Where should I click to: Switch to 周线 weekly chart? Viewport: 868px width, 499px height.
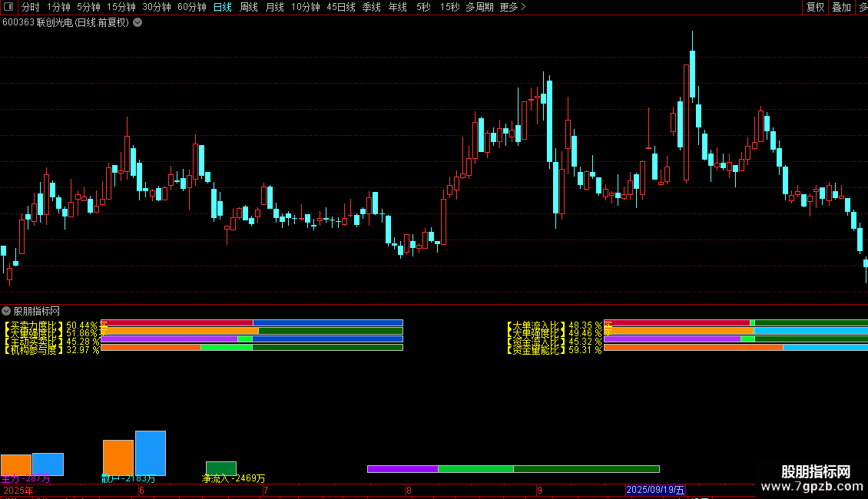(249, 7)
